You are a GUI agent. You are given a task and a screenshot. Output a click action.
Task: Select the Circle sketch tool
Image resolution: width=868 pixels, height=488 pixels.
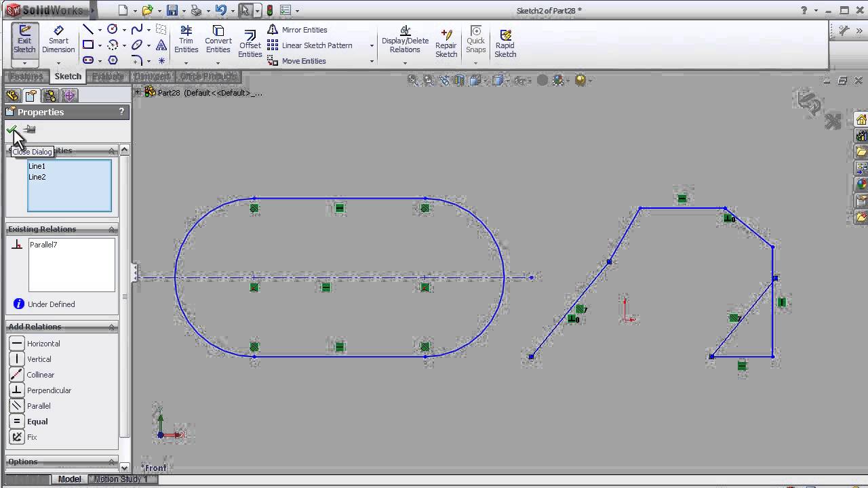113,29
